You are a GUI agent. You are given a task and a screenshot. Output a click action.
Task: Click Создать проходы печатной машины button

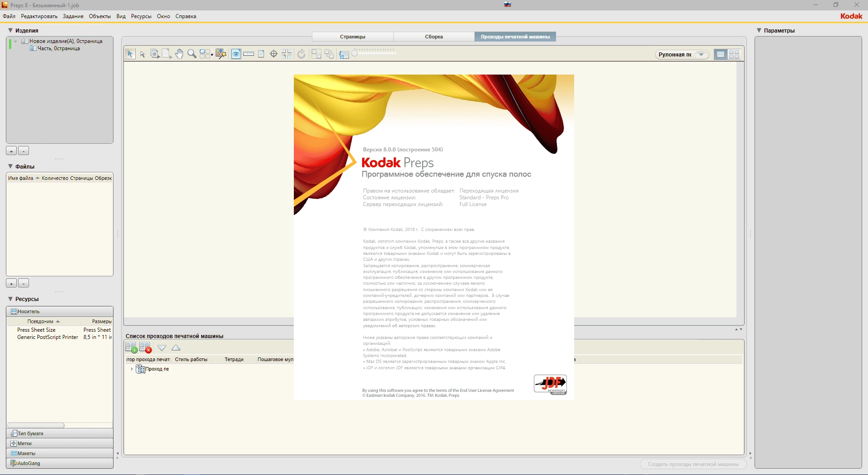pos(693,464)
